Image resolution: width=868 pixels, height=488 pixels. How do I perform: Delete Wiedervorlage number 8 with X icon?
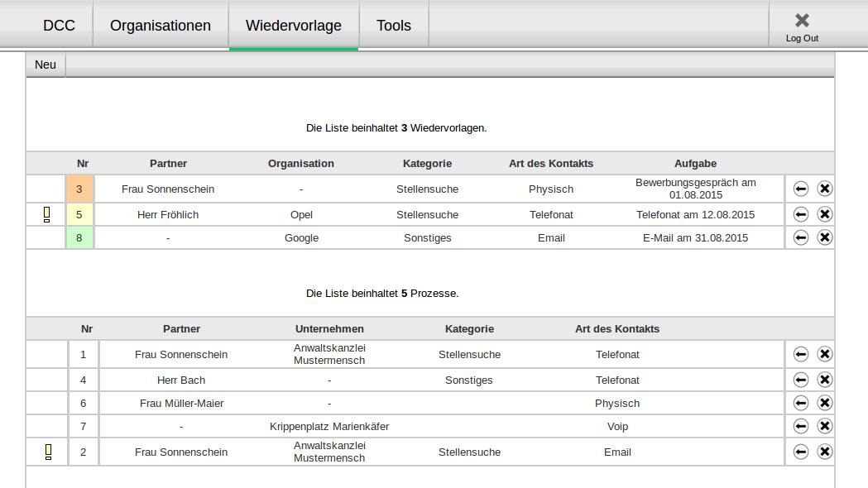click(824, 237)
